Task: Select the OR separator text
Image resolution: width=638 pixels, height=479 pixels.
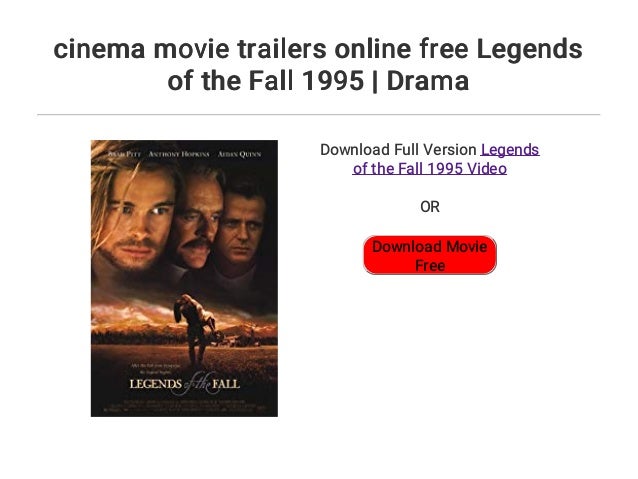Action: point(430,207)
